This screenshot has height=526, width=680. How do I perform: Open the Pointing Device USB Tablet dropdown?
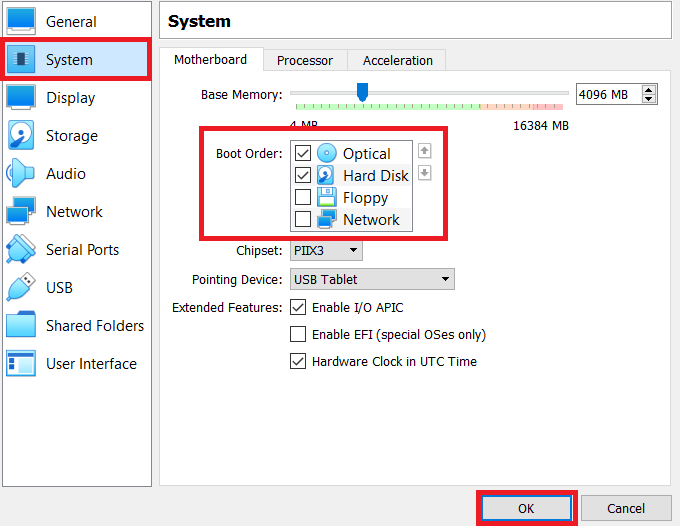[372, 279]
